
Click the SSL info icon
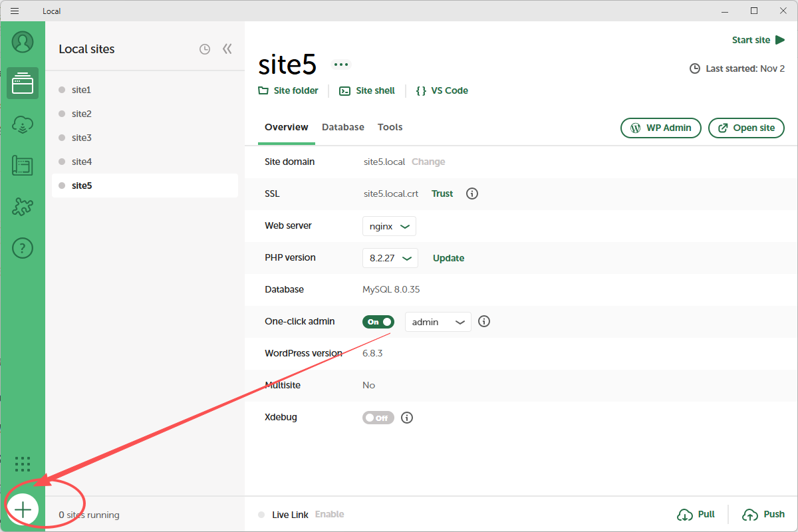click(472, 194)
